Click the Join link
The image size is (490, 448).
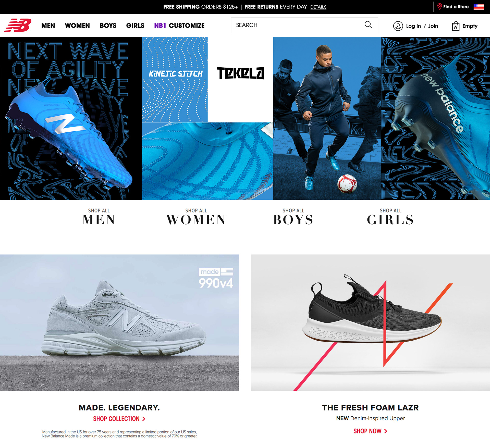point(433,26)
